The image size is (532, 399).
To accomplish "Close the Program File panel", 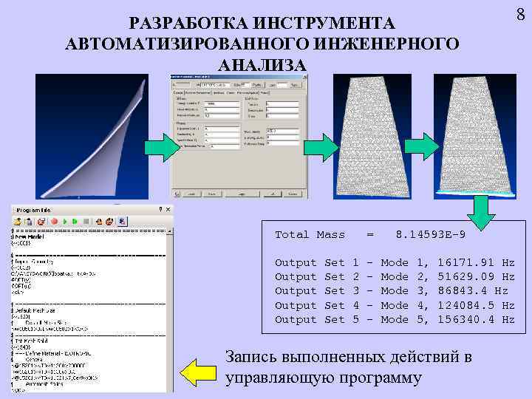I will point(168,210).
